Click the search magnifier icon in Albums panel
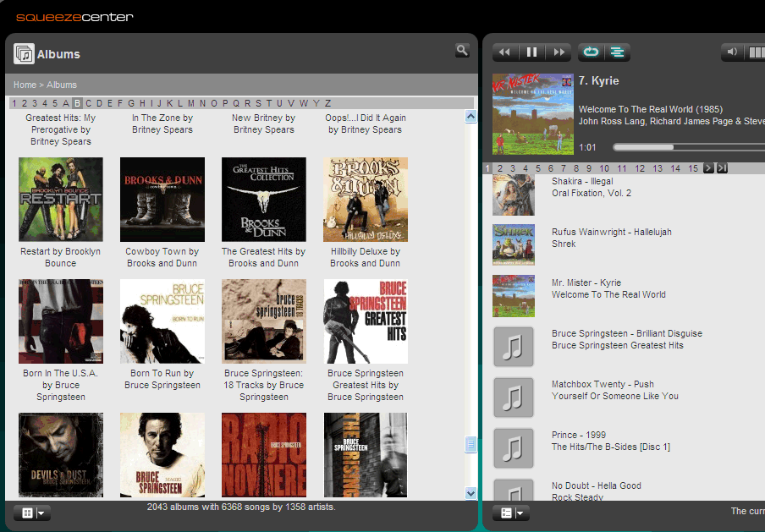Viewport: 765px width, 532px height. [x=461, y=51]
